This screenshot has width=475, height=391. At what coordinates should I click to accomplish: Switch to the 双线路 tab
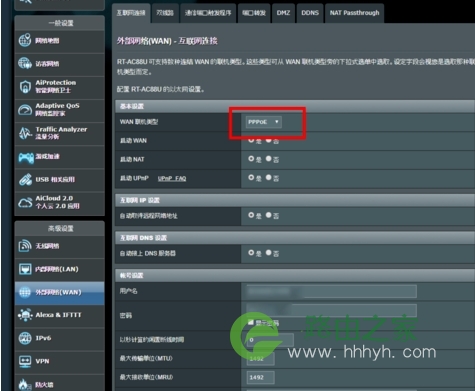tap(165, 13)
